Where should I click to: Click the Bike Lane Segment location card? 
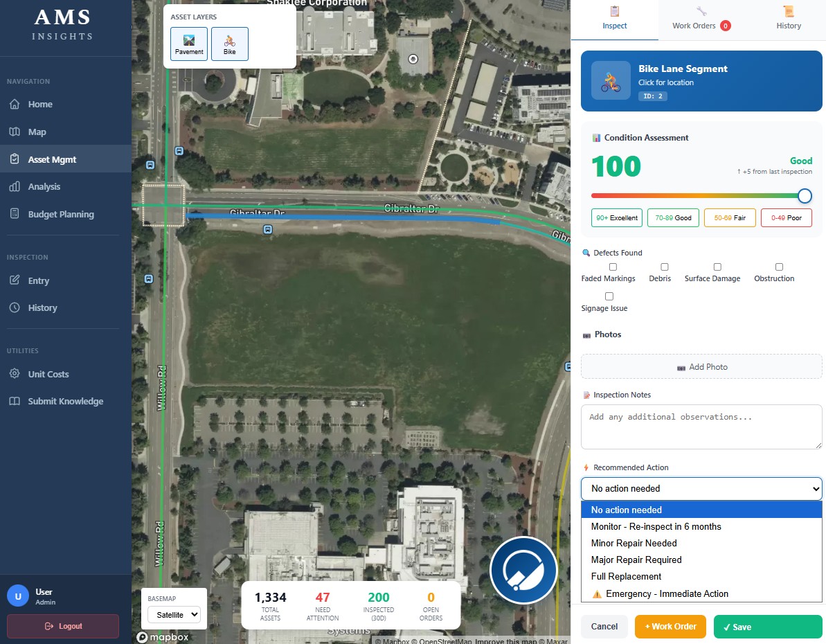point(701,80)
